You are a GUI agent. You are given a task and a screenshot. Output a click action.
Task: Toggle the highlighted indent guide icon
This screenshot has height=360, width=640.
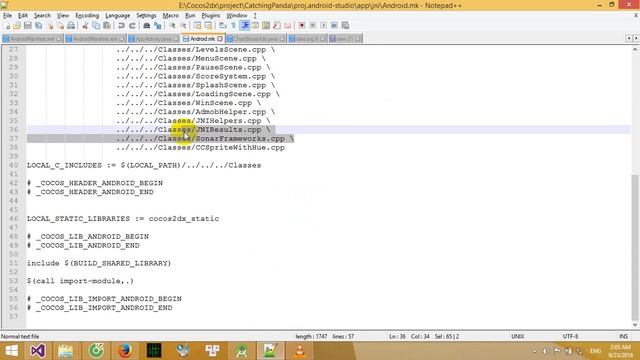point(244,26)
